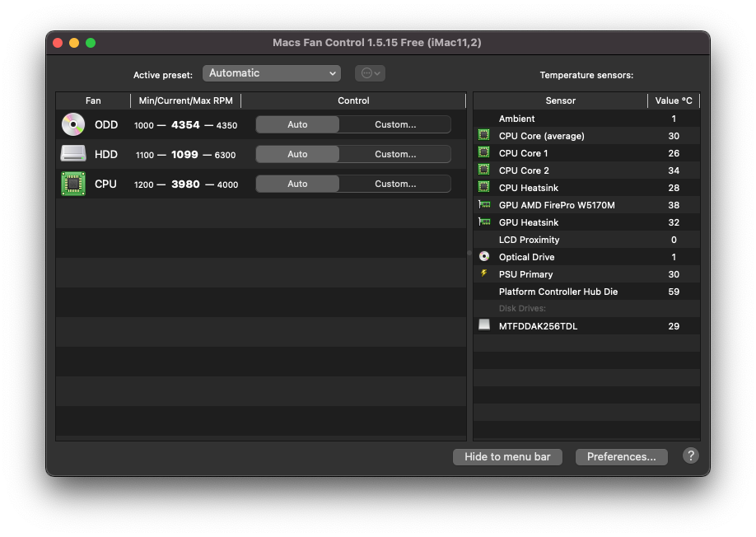
Task: Minimize the window with the yellow button
Action: [74, 43]
